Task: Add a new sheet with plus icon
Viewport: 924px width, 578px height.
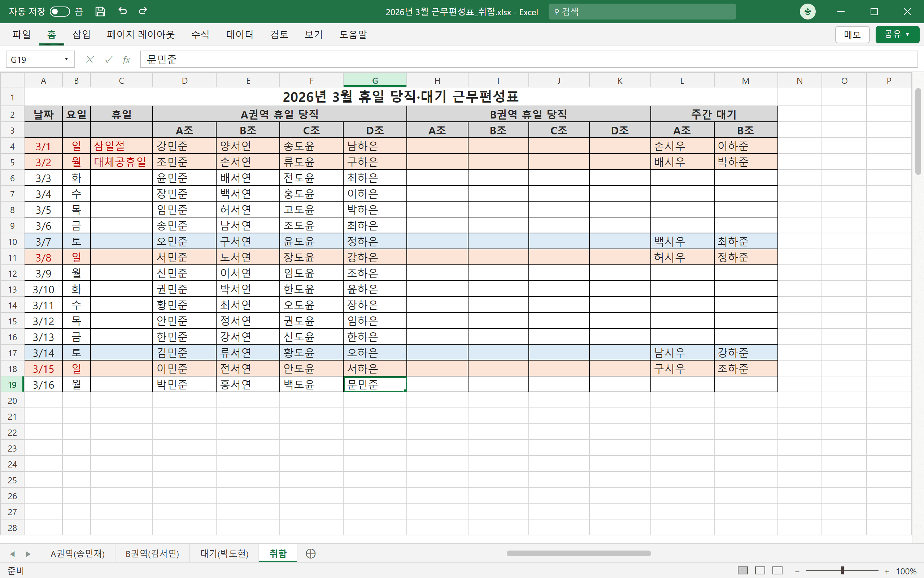Action: 310,553
